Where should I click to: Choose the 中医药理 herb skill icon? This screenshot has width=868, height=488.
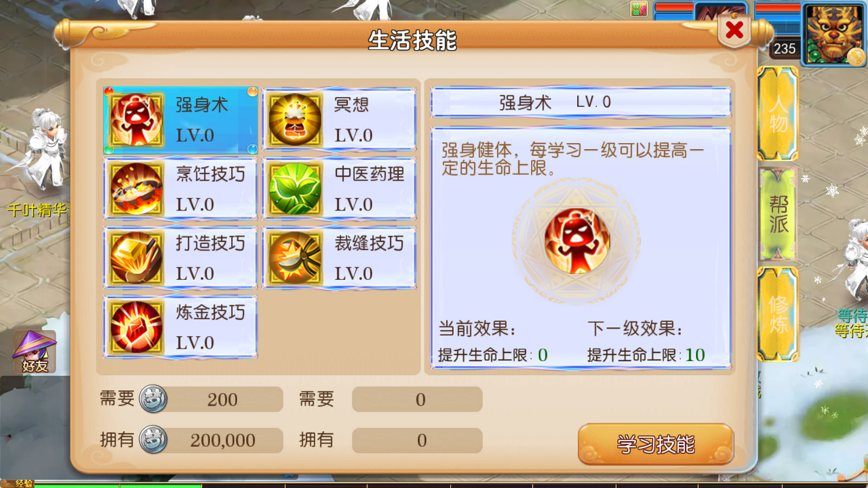pyautogui.click(x=295, y=189)
